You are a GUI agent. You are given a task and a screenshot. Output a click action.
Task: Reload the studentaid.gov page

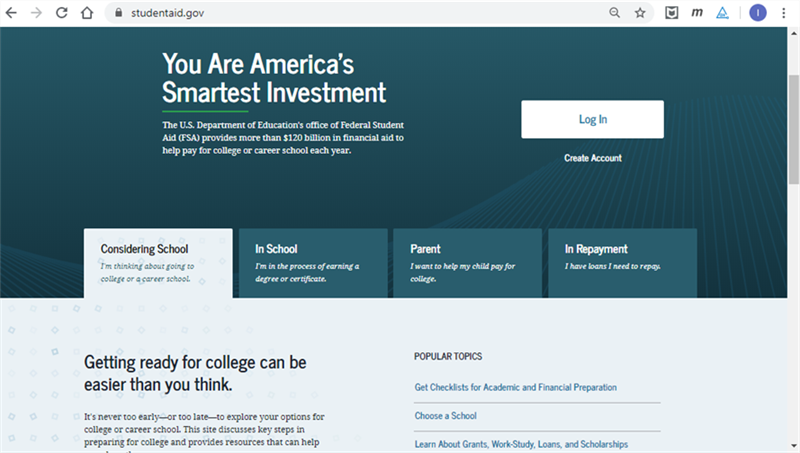tap(62, 13)
